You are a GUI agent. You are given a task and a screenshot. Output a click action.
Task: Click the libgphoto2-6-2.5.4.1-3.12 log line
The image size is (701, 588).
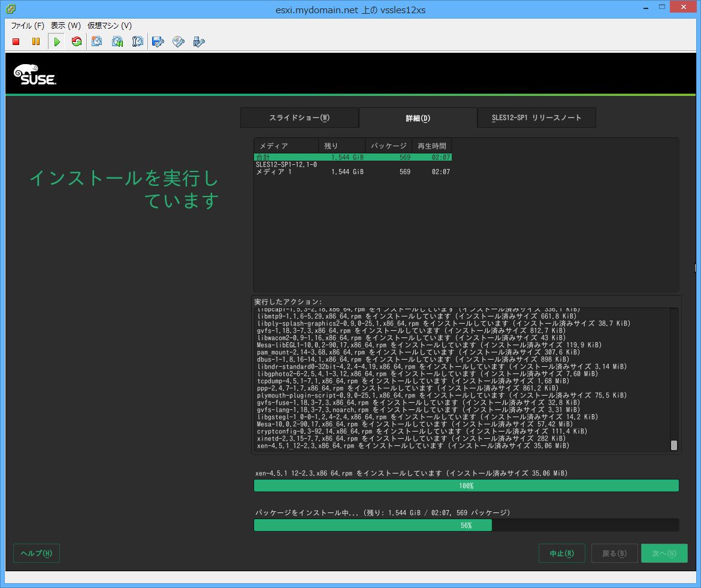coord(427,374)
